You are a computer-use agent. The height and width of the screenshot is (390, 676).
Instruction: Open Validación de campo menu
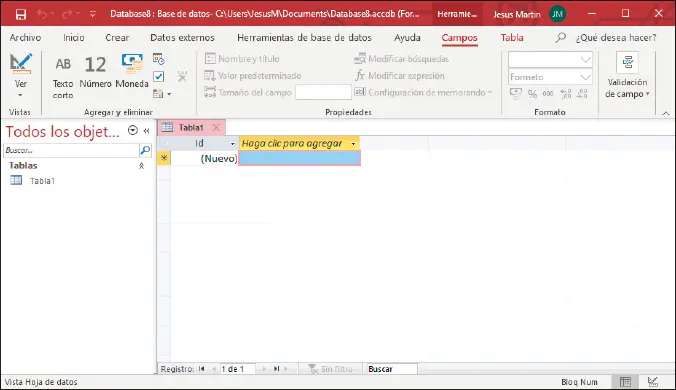pyautogui.click(x=627, y=76)
